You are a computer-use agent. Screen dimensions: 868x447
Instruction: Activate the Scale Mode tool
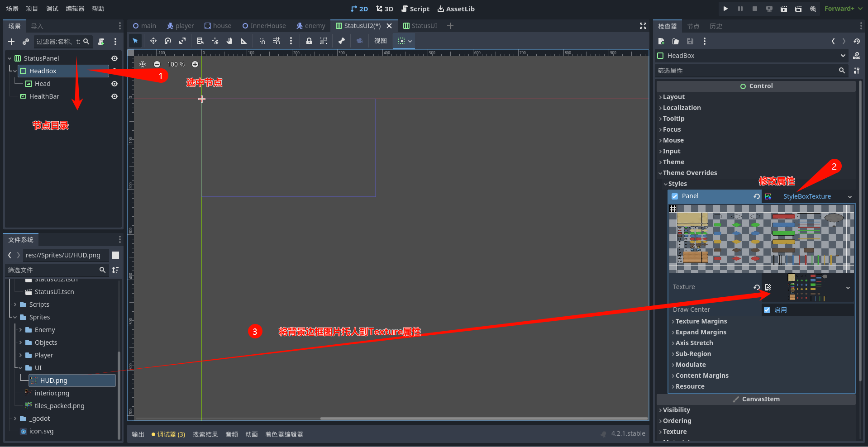182,41
